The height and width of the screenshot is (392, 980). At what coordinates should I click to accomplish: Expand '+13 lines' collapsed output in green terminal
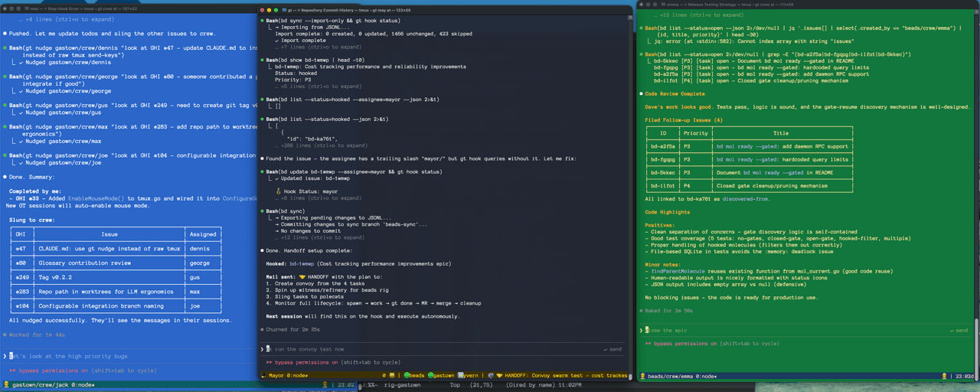[x=697, y=15]
